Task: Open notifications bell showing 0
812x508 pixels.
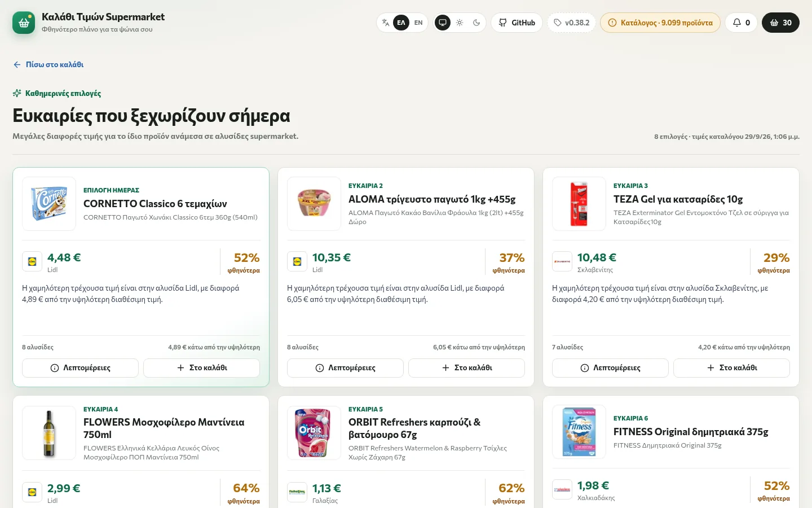Action: coord(741,23)
